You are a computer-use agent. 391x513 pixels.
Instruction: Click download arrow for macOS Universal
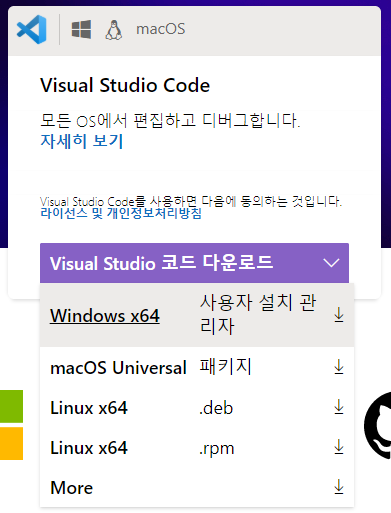tap(339, 367)
